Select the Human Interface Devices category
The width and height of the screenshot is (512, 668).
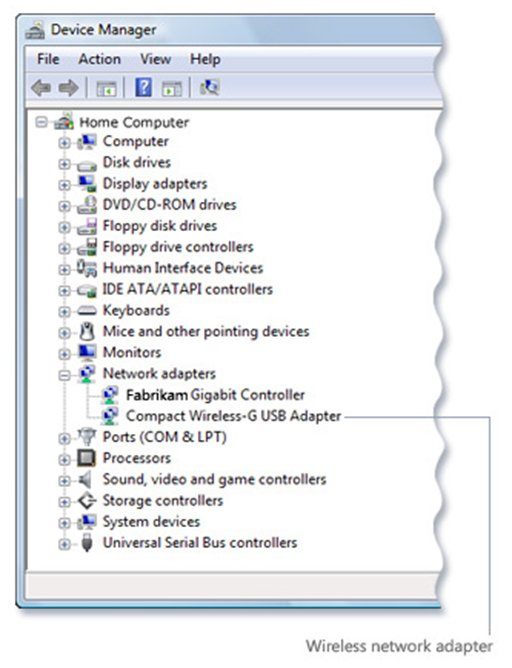[183, 268]
